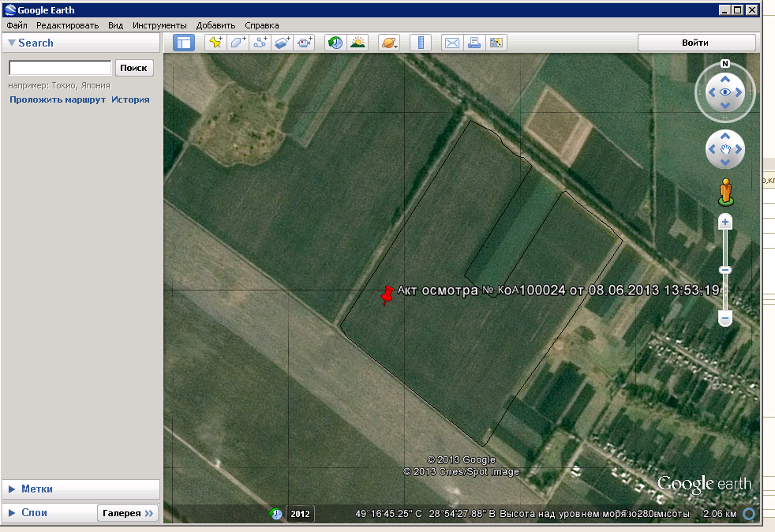Toggle sunlight across the landscape
The image size is (775, 532).
coord(358,43)
